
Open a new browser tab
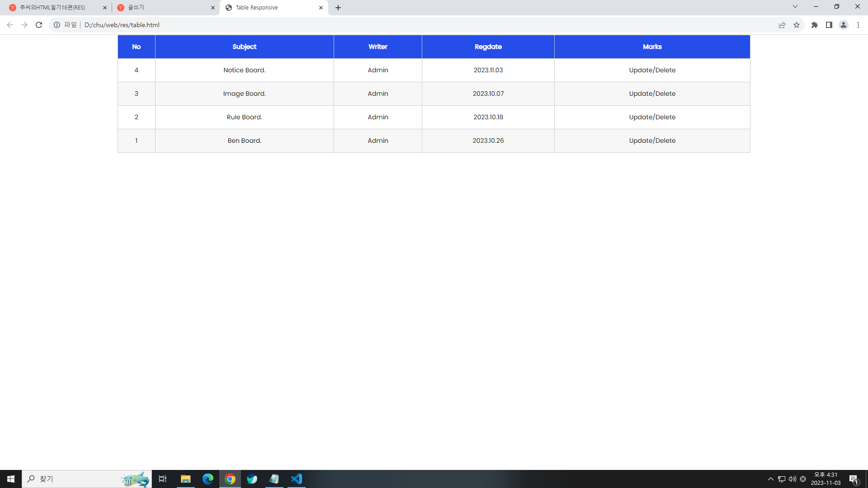click(338, 8)
